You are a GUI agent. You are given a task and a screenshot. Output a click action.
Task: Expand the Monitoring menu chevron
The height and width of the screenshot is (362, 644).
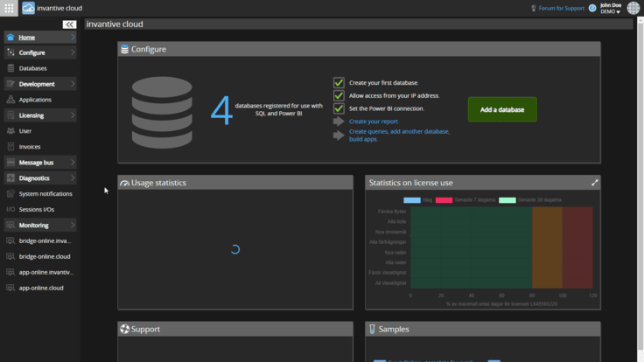73,225
